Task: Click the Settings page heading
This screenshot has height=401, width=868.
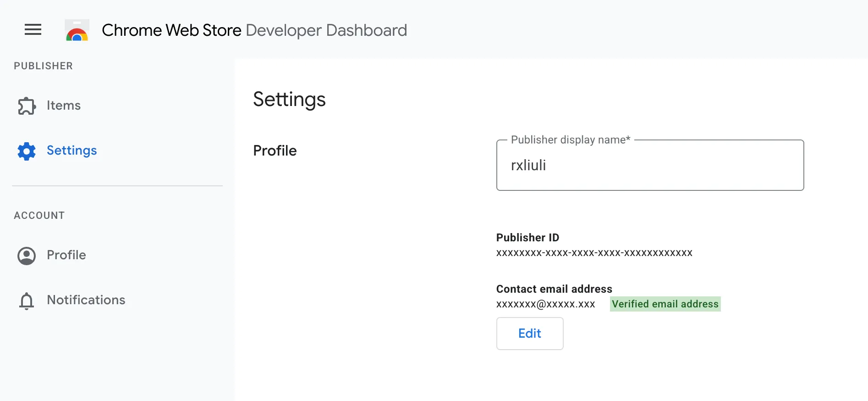Action: [x=289, y=100]
